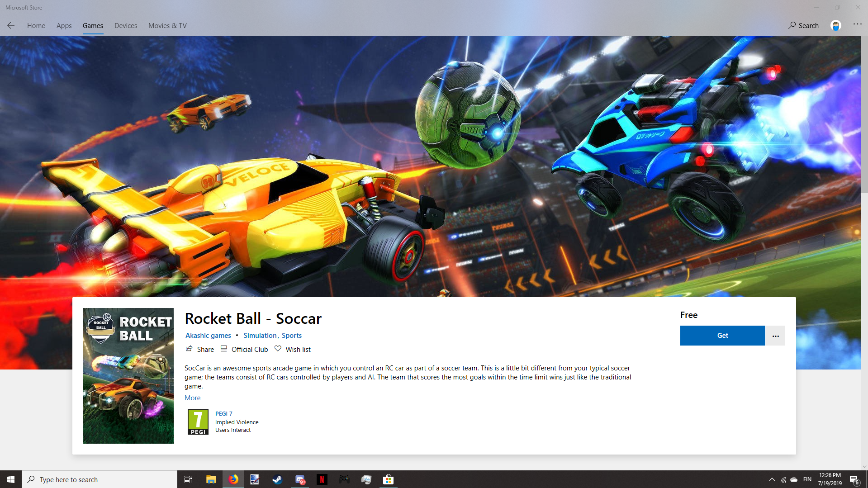This screenshot has height=488, width=868.
Task: Switch to Firefox in taskbar
Action: click(233, 479)
